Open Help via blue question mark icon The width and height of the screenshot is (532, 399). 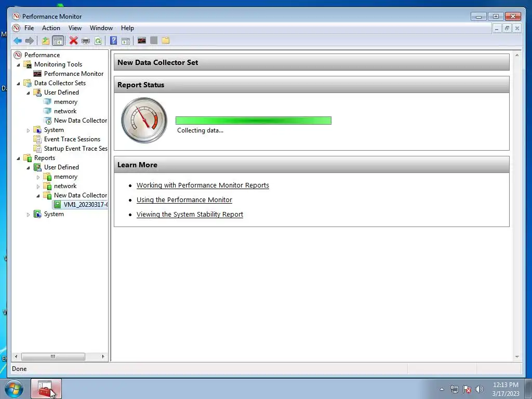click(114, 41)
